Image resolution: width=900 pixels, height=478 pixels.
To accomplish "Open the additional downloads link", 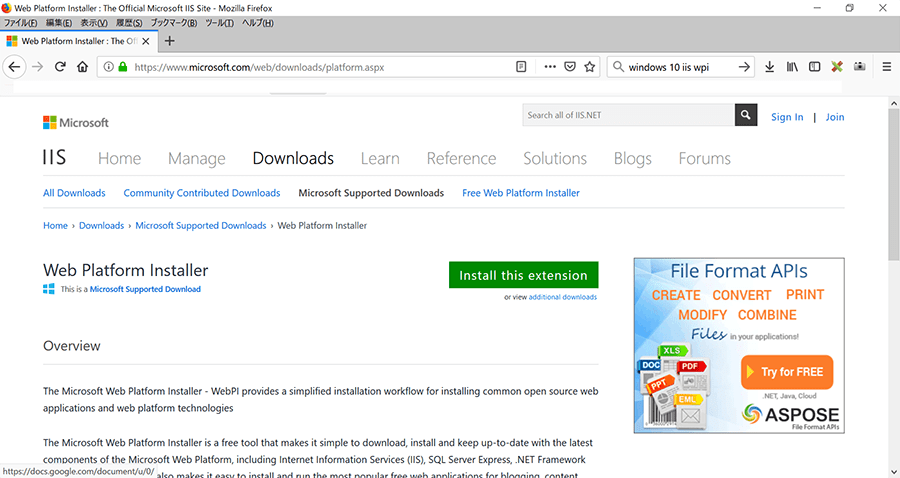I will pyautogui.click(x=562, y=297).
